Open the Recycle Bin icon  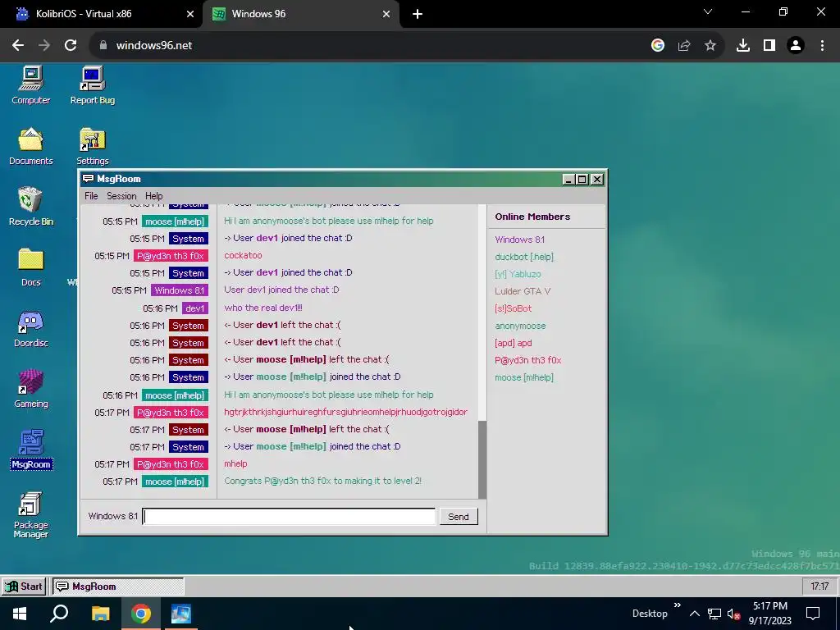[x=30, y=206]
